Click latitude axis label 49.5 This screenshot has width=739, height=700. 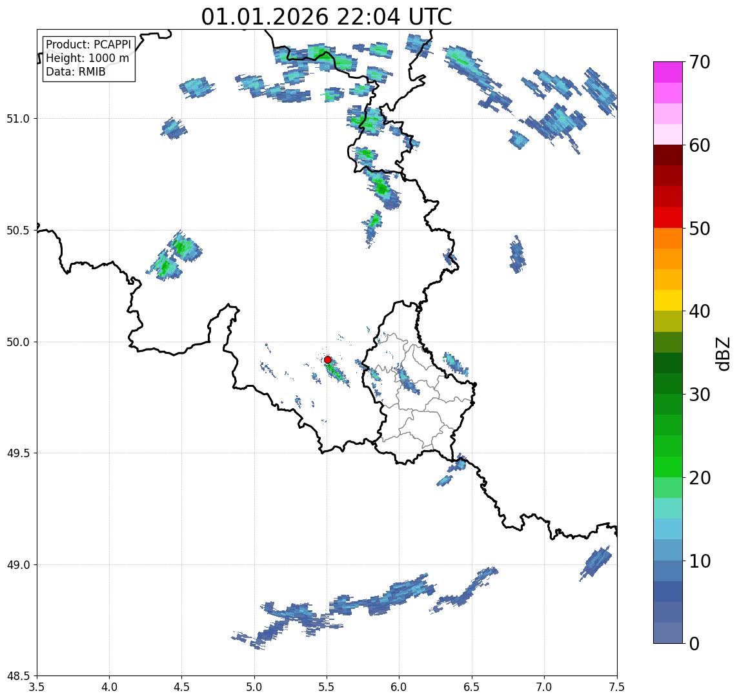18,453
